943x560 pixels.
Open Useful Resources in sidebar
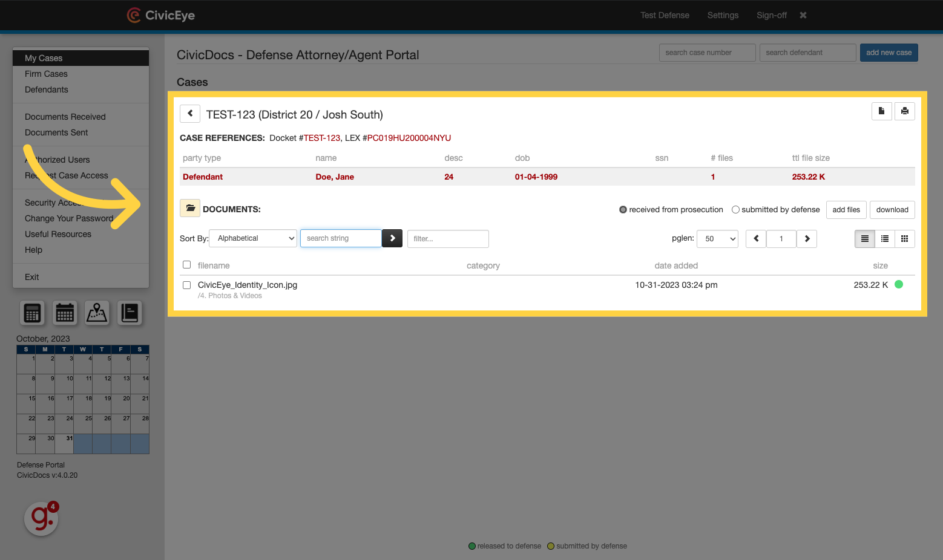coord(58,234)
